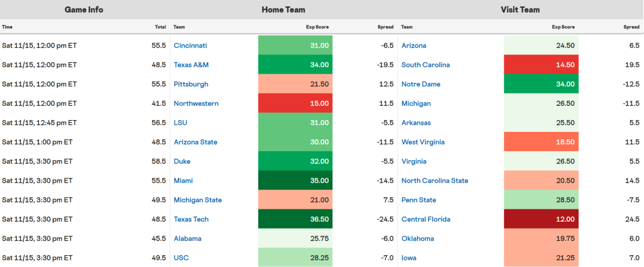The image size is (644, 267).
Task: Open the Notre Dame team page
Action: click(x=421, y=84)
